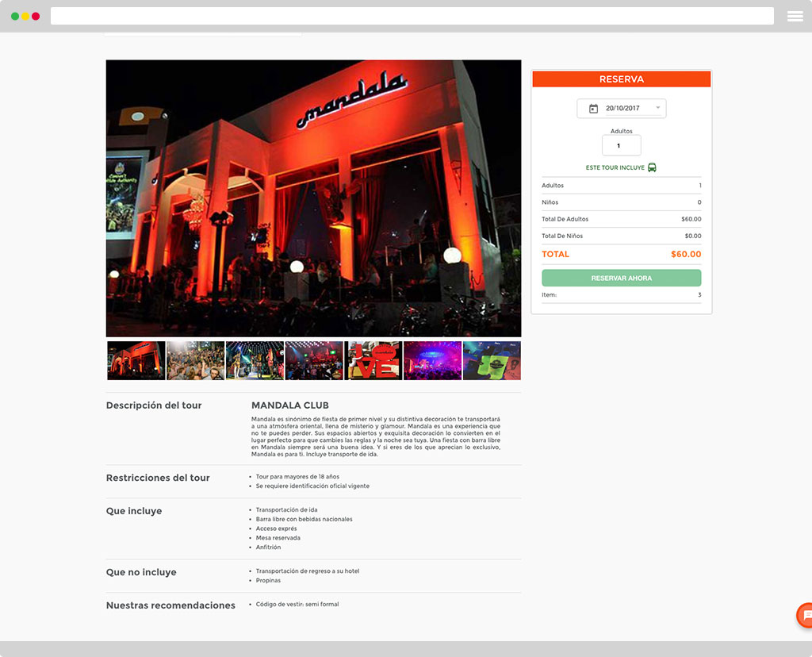This screenshot has width=812, height=657.
Task: Click the bus transport icon
Action: (652, 167)
